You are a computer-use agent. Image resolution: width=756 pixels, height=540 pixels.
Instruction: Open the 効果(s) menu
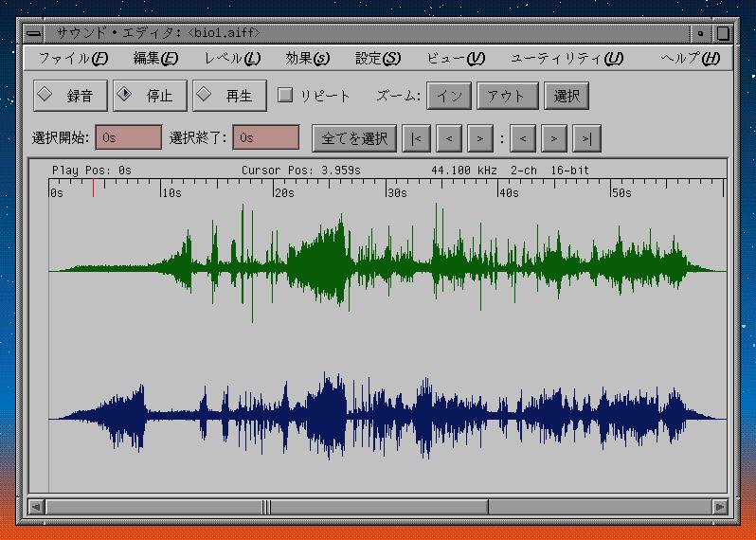(x=307, y=59)
